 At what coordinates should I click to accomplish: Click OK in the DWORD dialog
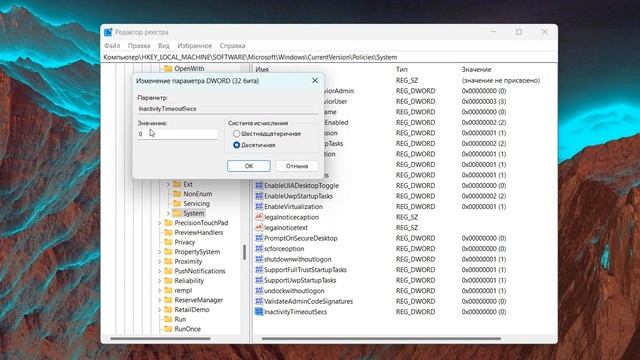[x=249, y=166]
